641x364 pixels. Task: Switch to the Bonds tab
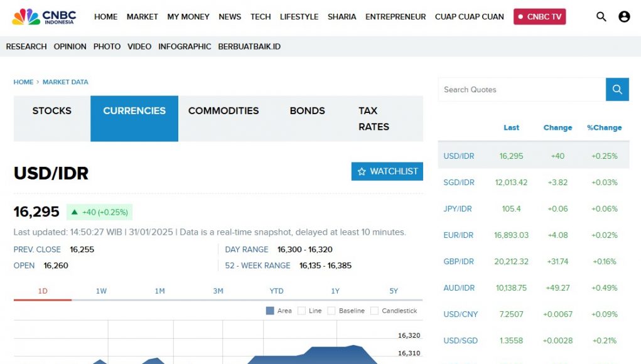coord(307,111)
